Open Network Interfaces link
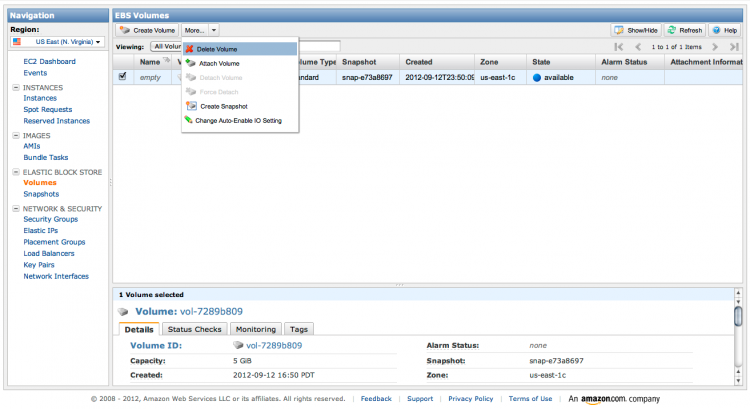Image resolution: width=750 pixels, height=409 pixels. coord(56,276)
